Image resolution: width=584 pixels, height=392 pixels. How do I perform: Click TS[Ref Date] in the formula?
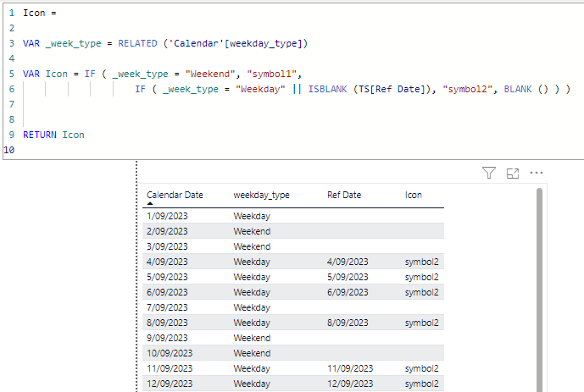(392, 89)
